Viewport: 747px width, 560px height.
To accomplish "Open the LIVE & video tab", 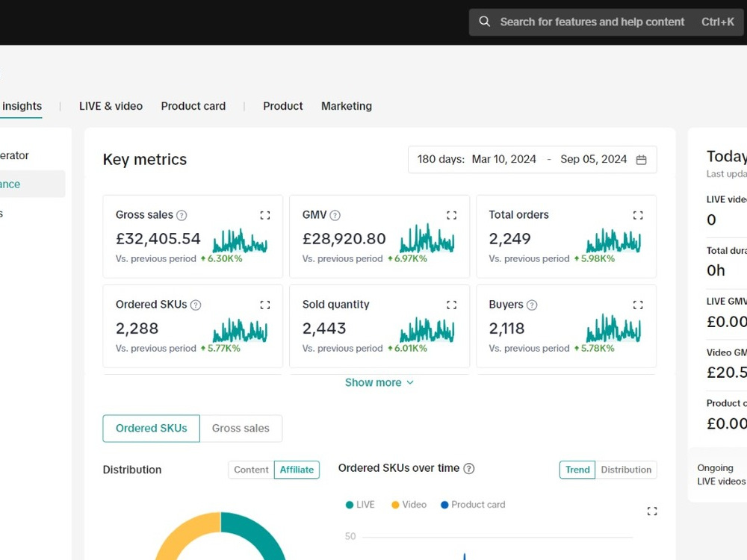I will coord(111,106).
